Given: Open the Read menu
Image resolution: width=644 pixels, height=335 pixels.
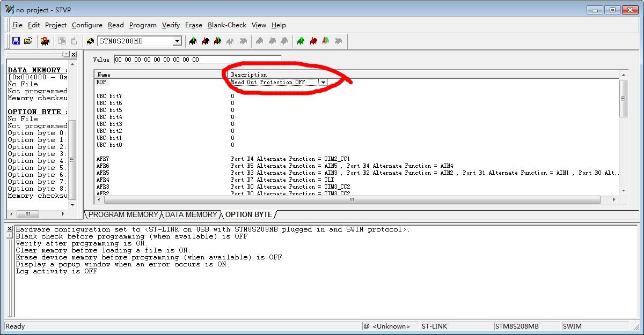Looking at the screenshot, I should [115, 25].
